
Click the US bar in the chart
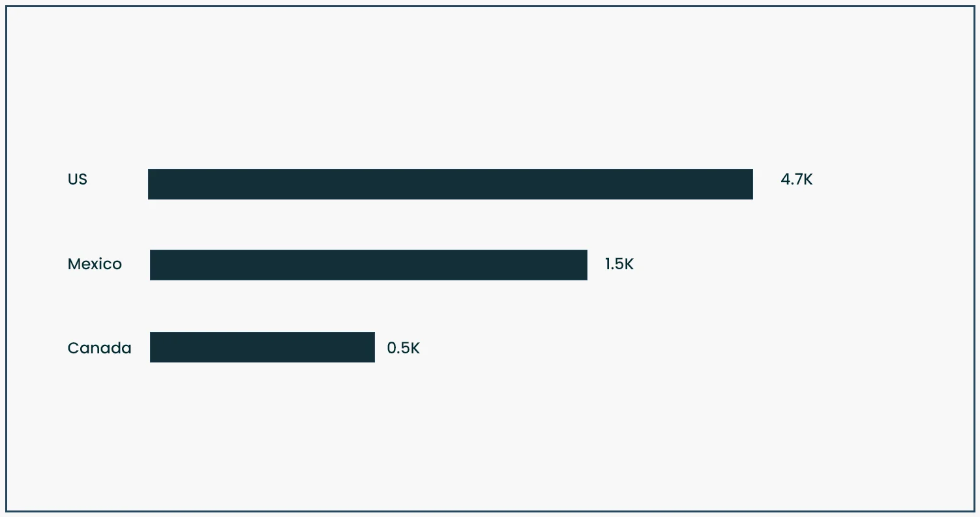(x=450, y=184)
